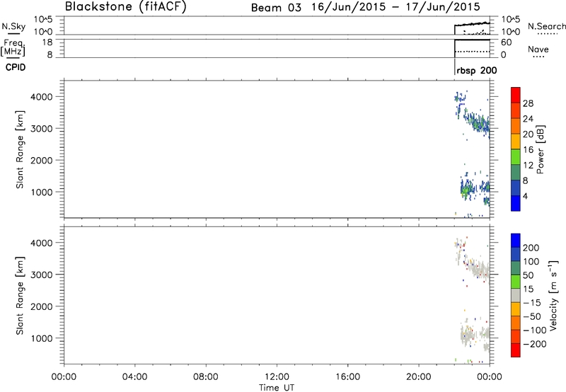
Task: Click the yellow 16–20 dB power swatch
Action: pyautogui.click(x=516, y=141)
